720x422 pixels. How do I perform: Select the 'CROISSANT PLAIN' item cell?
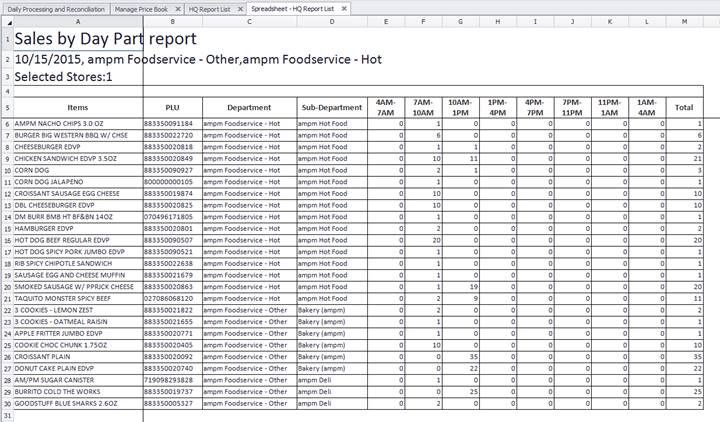click(78, 357)
